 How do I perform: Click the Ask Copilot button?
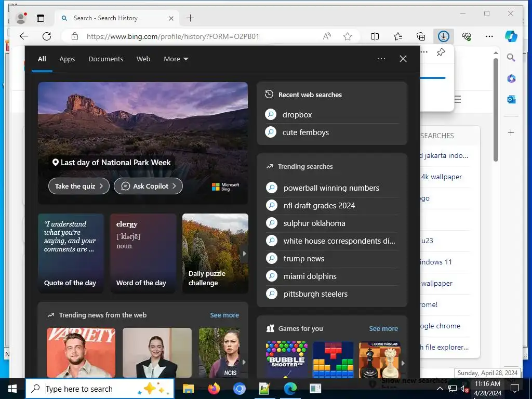[x=148, y=187]
